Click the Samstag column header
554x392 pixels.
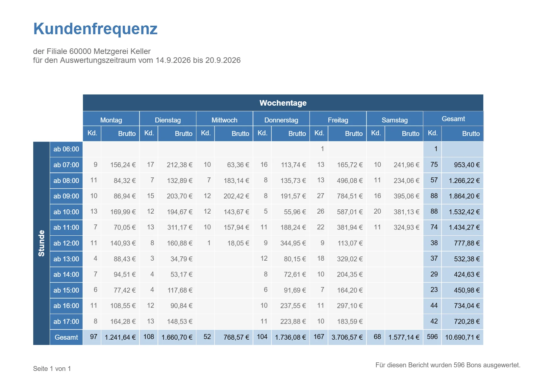coord(395,119)
